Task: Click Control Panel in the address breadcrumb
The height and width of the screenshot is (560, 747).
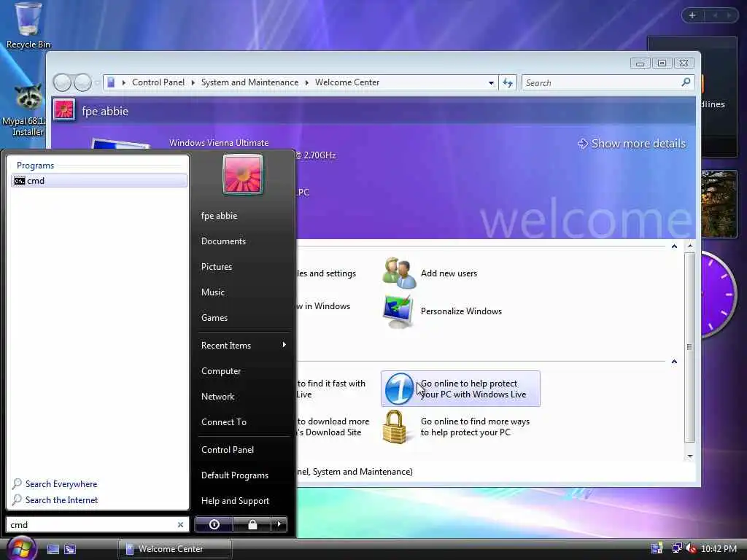Action: (x=158, y=82)
